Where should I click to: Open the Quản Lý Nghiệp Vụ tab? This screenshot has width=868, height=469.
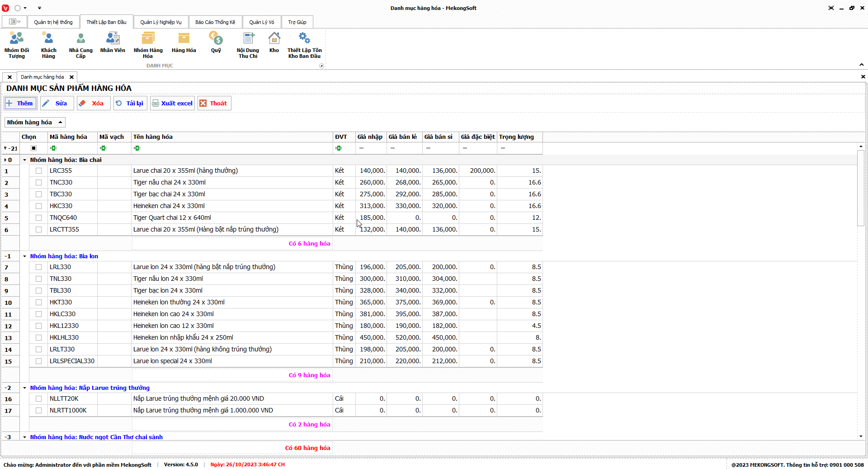(x=160, y=22)
